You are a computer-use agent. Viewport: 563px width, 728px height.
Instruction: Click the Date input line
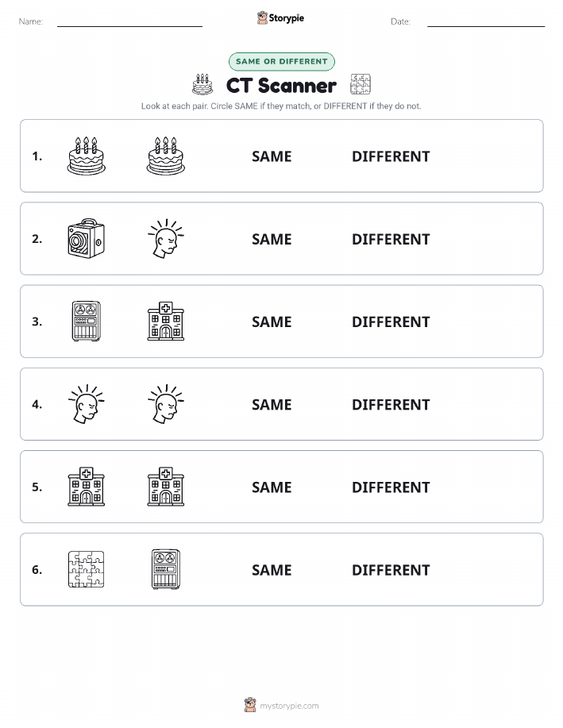point(486,21)
